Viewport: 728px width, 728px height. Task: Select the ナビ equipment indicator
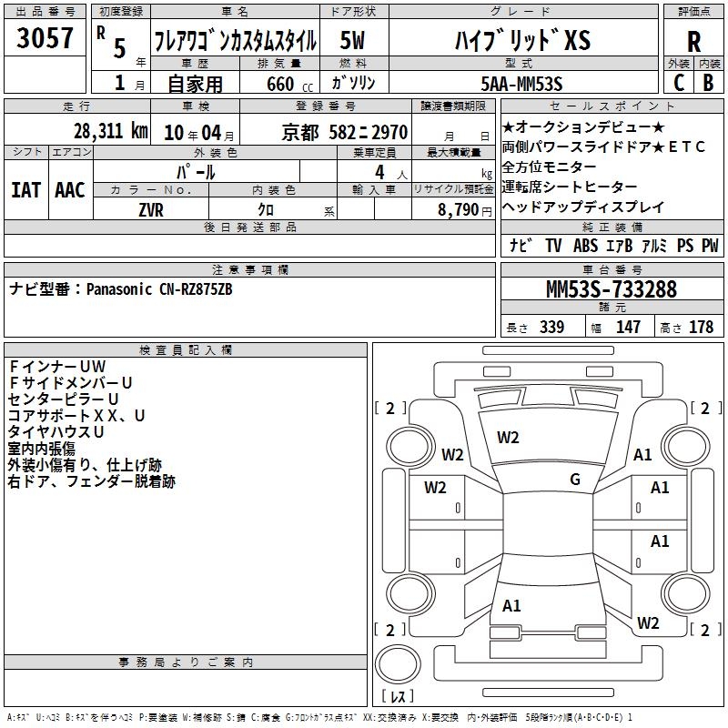coord(521,245)
